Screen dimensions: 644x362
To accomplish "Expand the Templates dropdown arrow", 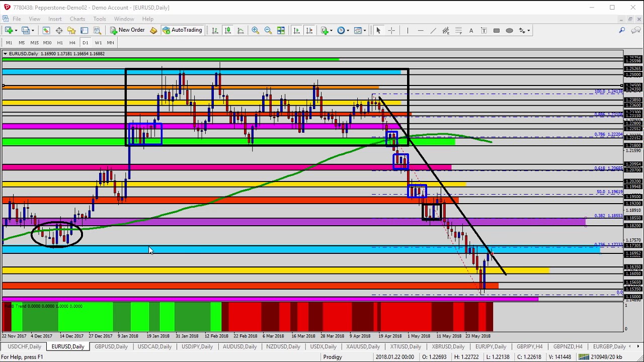I will [365, 30].
